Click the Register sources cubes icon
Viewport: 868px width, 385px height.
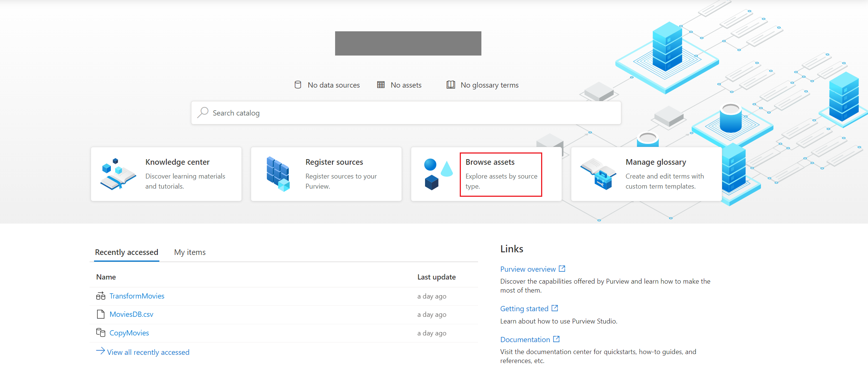coord(278,174)
